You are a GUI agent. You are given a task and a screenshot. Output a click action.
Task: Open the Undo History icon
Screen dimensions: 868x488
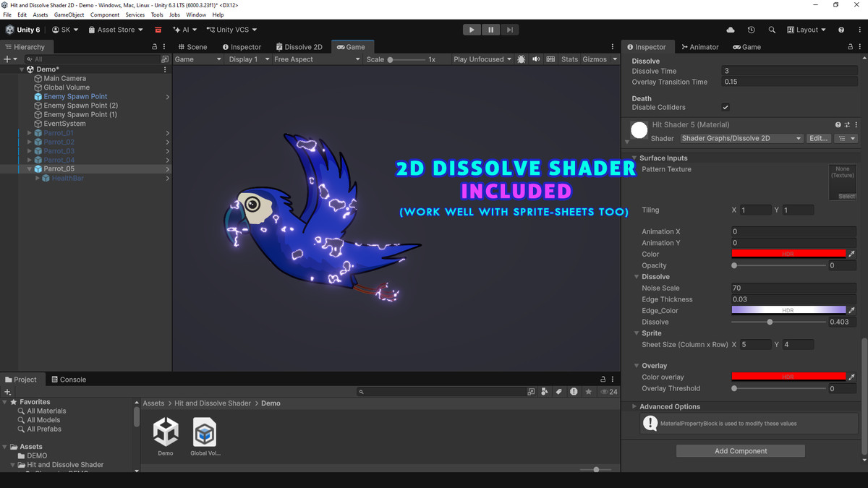pos(751,30)
